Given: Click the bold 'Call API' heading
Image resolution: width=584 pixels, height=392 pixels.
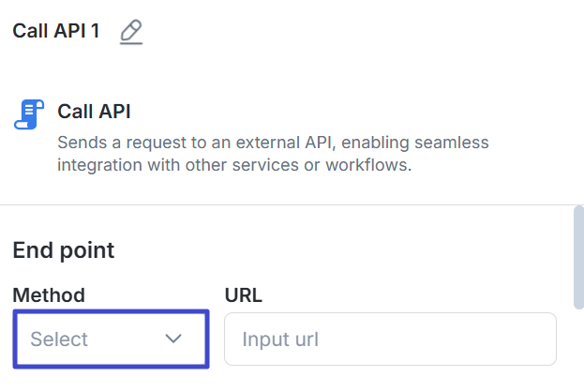Looking at the screenshot, I should (x=94, y=112).
